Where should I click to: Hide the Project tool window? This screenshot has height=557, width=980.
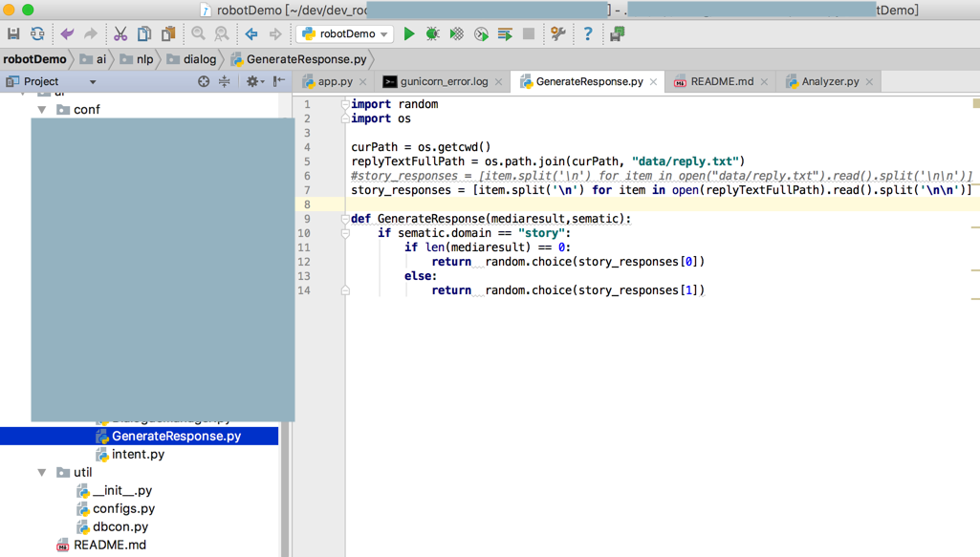pos(277,81)
